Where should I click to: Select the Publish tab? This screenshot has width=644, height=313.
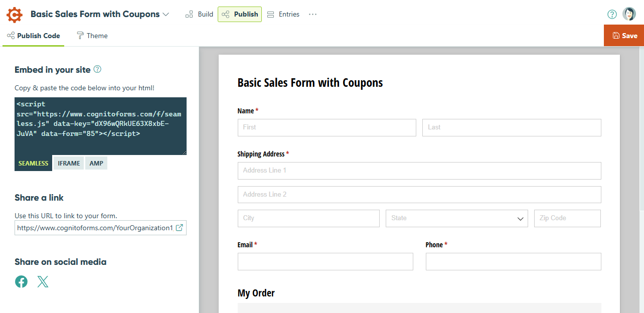pyautogui.click(x=240, y=15)
